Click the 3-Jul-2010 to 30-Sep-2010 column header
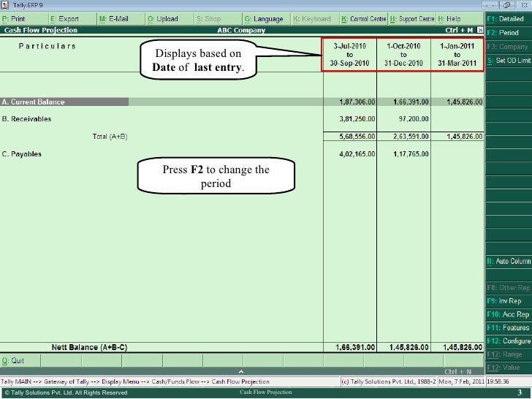The height and width of the screenshot is (399, 532). (349, 55)
